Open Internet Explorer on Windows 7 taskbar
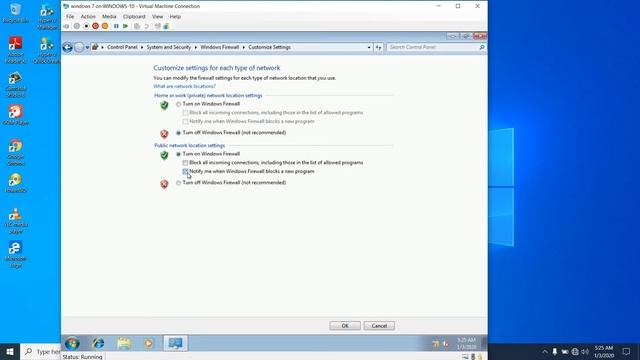640x360 pixels. click(98, 344)
